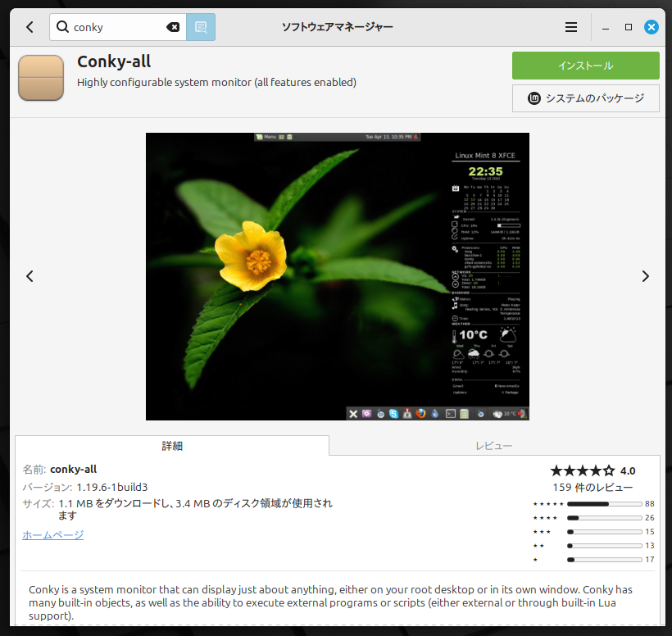Clear the conky search text
672x636 pixels.
tap(173, 27)
